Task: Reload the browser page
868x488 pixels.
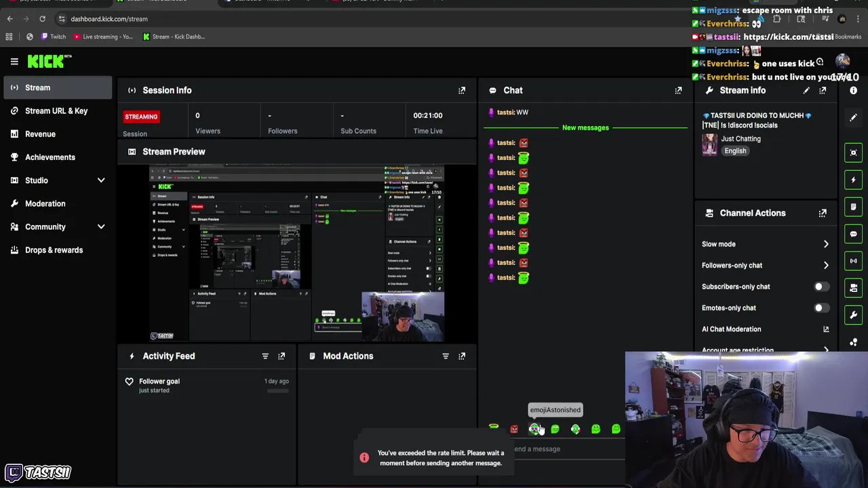Action: pos(42,19)
